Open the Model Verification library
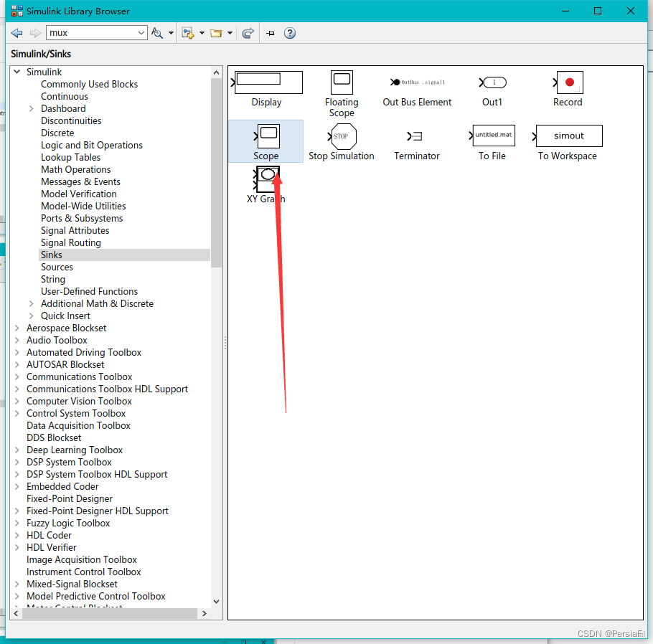 [x=79, y=194]
